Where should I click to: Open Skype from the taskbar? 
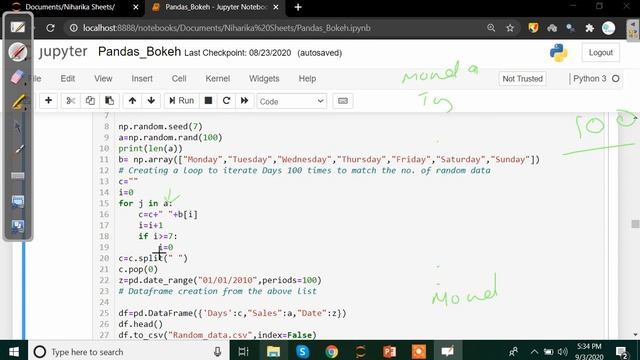[x=302, y=351]
